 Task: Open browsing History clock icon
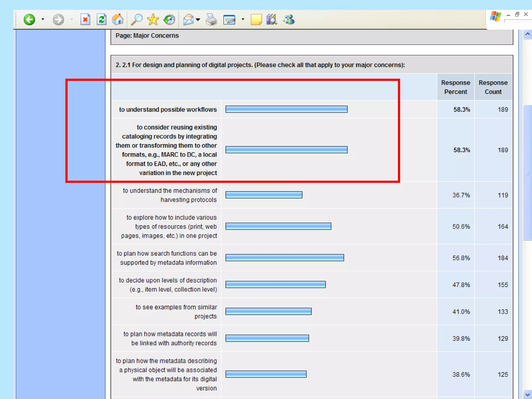pyautogui.click(x=169, y=19)
